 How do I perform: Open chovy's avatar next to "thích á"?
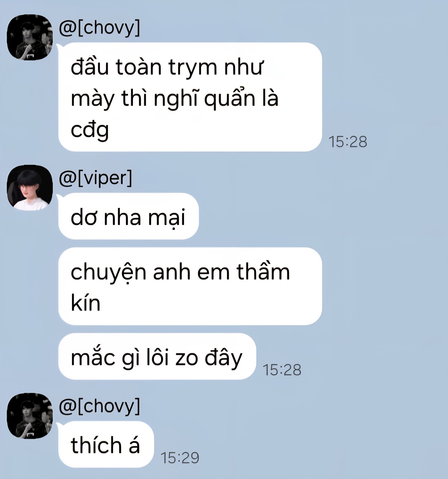pyautogui.click(x=30, y=416)
